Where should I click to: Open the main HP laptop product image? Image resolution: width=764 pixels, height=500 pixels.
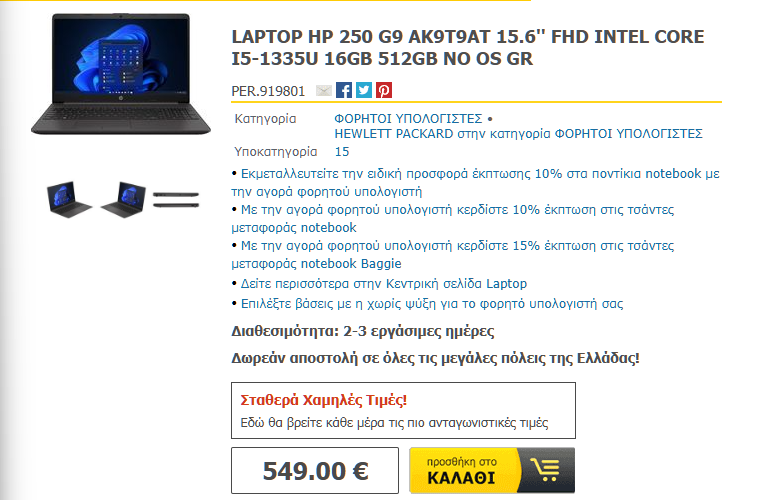[x=121, y=74]
